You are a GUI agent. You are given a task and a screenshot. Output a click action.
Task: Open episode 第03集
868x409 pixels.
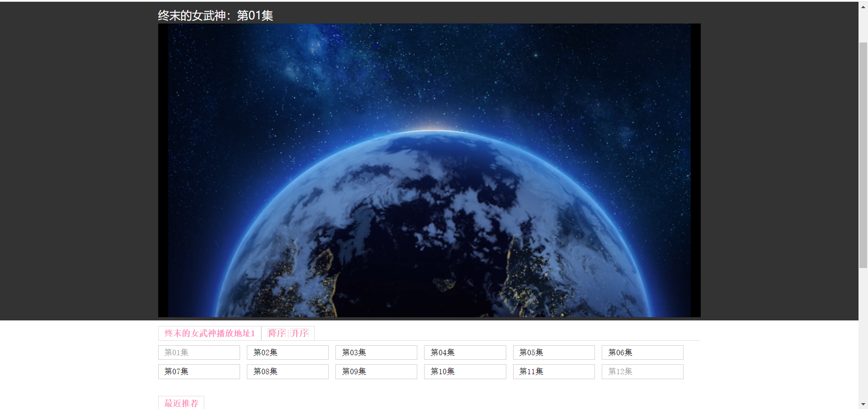tap(376, 353)
